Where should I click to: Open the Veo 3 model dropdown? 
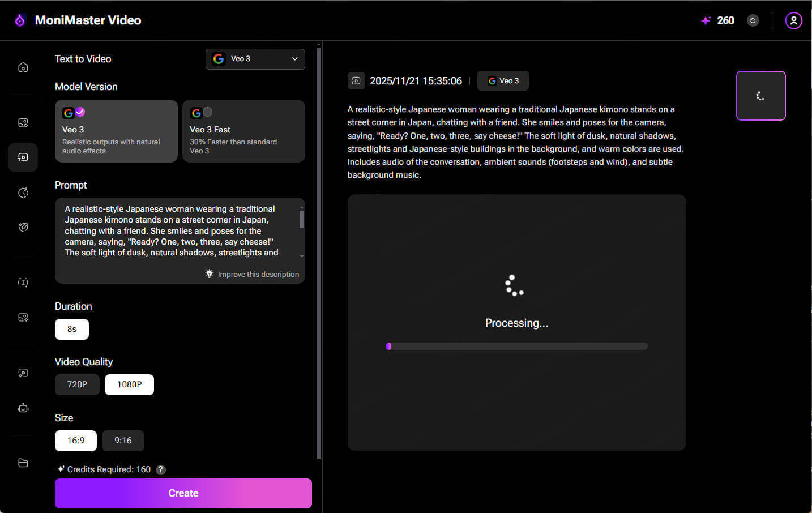click(x=255, y=59)
